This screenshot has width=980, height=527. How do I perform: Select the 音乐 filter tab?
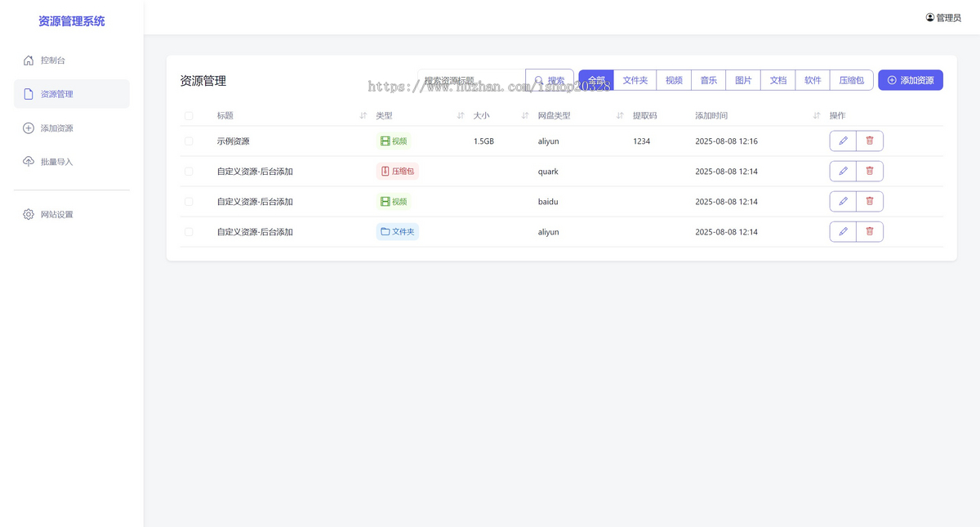708,80
